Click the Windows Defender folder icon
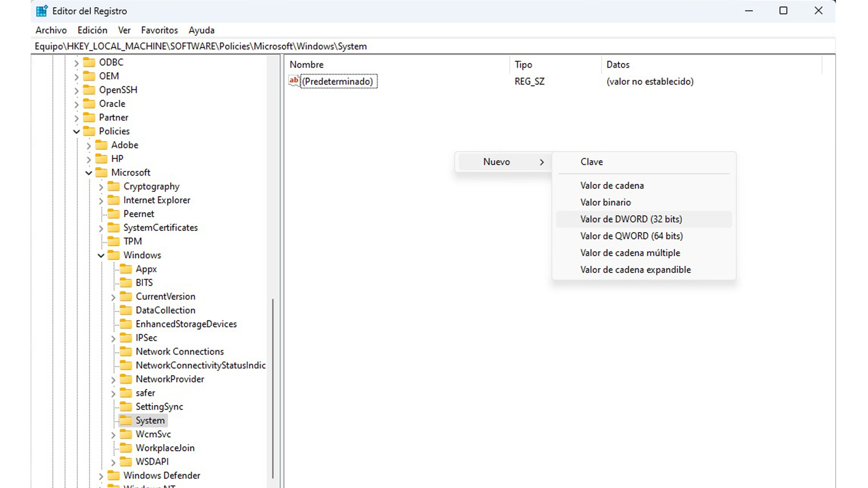 coord(113,476)
